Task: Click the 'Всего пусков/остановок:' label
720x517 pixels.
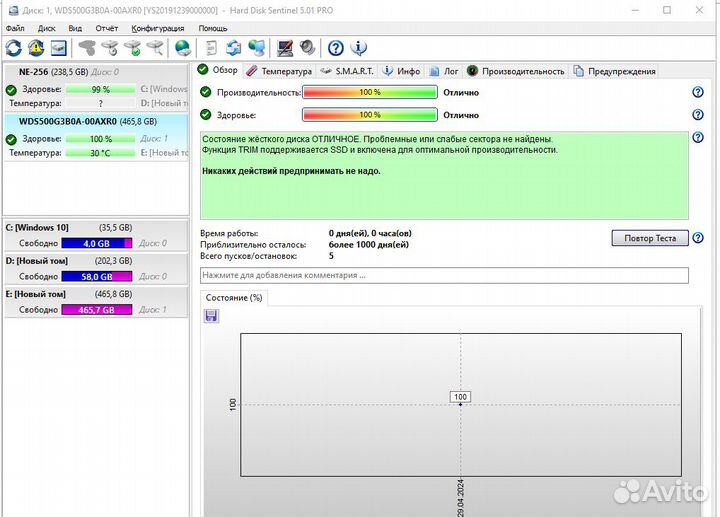Action: point(248,256)
